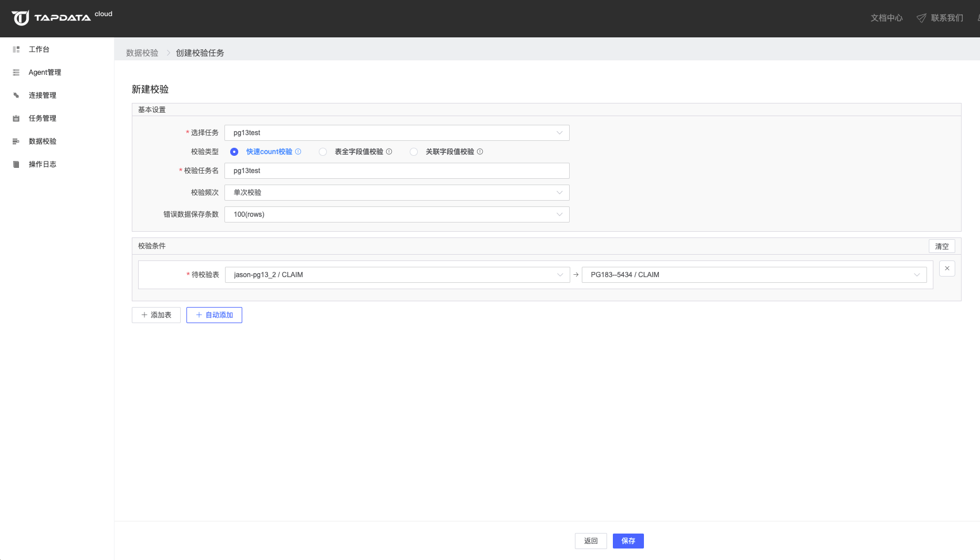
Task: Click the Tapdata logo icon
Action: pyautogui.click(x=20, y=18)
